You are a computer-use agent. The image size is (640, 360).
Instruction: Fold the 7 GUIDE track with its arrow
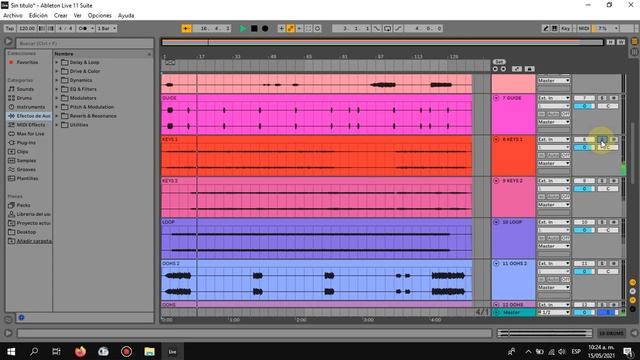pyautogui.click(x=496, y=98)
